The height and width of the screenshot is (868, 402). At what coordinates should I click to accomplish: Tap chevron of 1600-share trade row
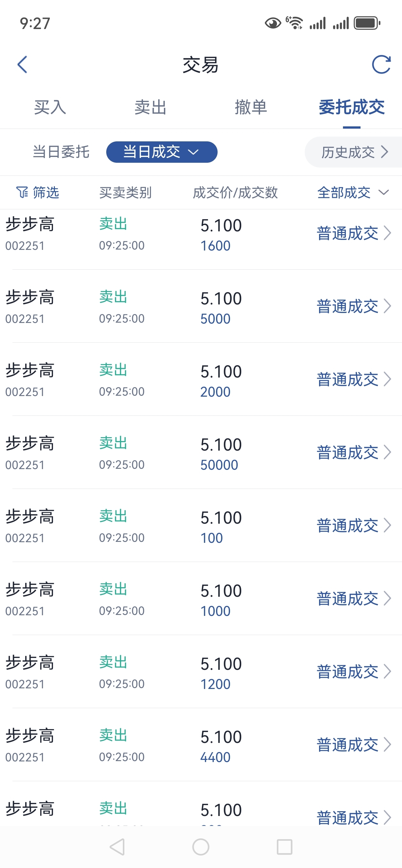tap(388, 233)
